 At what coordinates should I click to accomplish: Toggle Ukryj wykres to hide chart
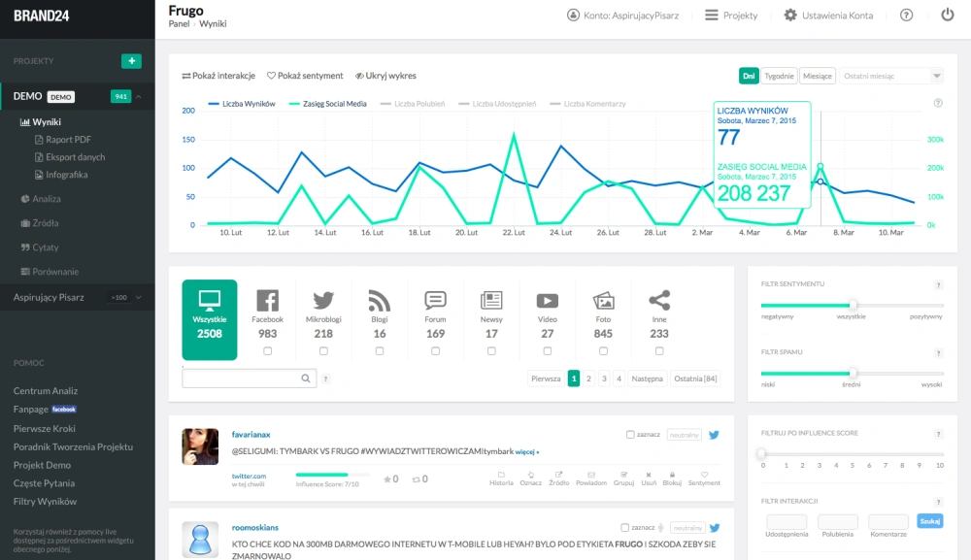coord(385,76)
